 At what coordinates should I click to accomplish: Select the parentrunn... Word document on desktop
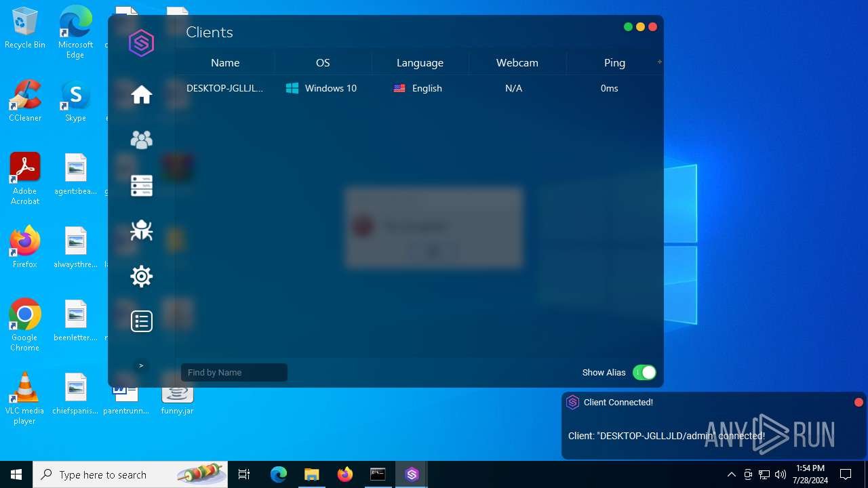[x=126, y=400]
